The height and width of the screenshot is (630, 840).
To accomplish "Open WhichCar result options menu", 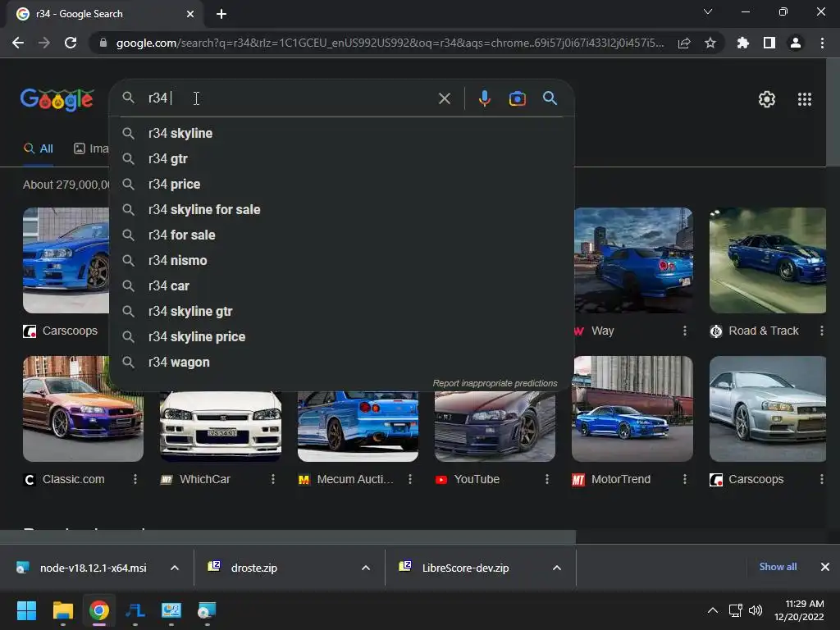I will click(x=272, y=479).
